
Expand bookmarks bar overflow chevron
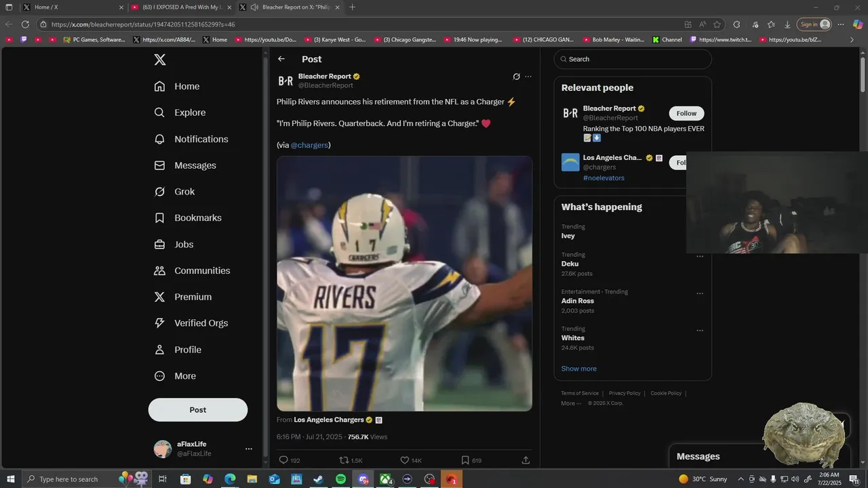pyautogui.click(x=852, y=40)
